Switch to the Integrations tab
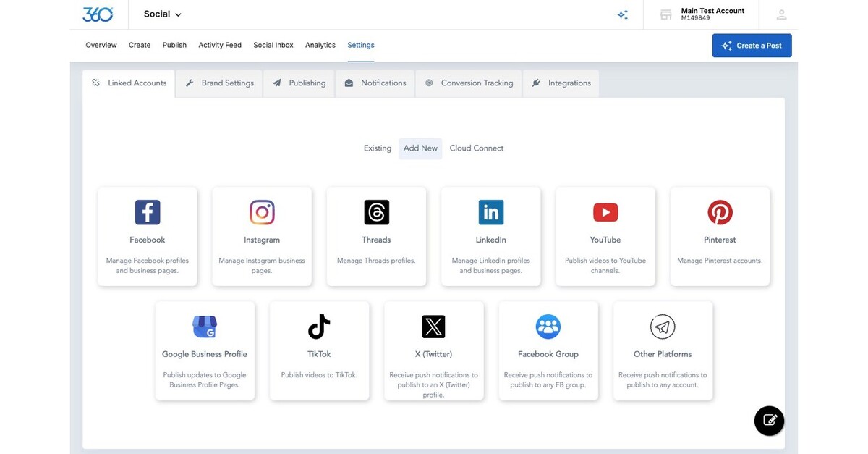This screenshot has width=868, height=454. coord(561,83)
